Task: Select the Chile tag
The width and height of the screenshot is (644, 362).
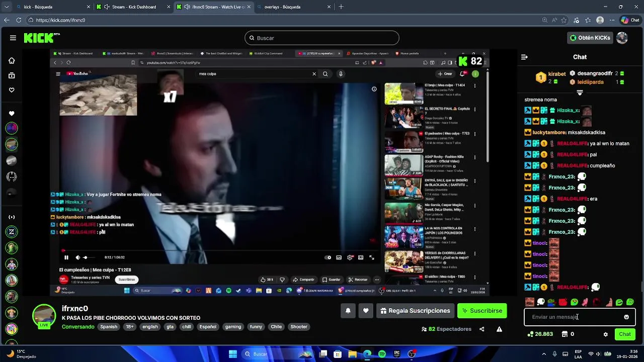Action: pos(276,327)
